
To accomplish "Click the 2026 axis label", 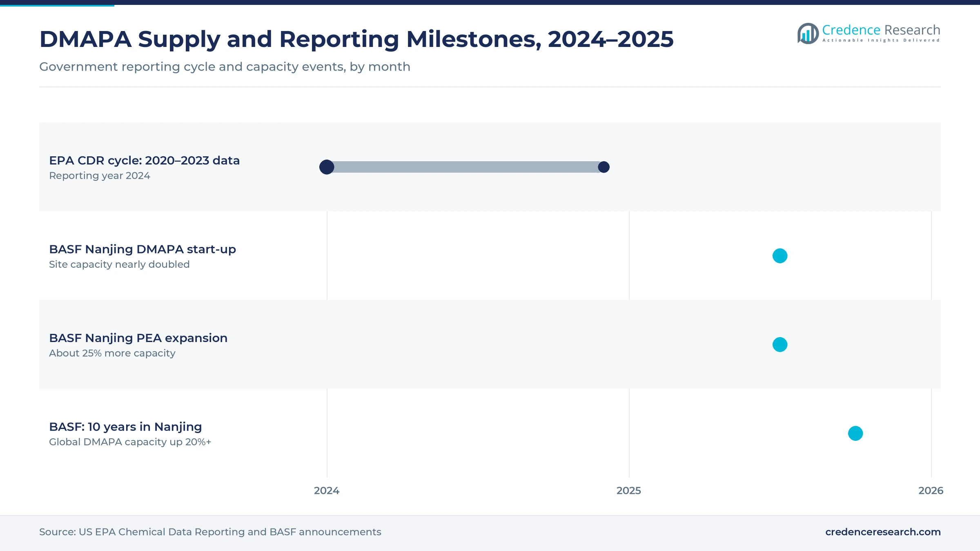I will (931, 491).
